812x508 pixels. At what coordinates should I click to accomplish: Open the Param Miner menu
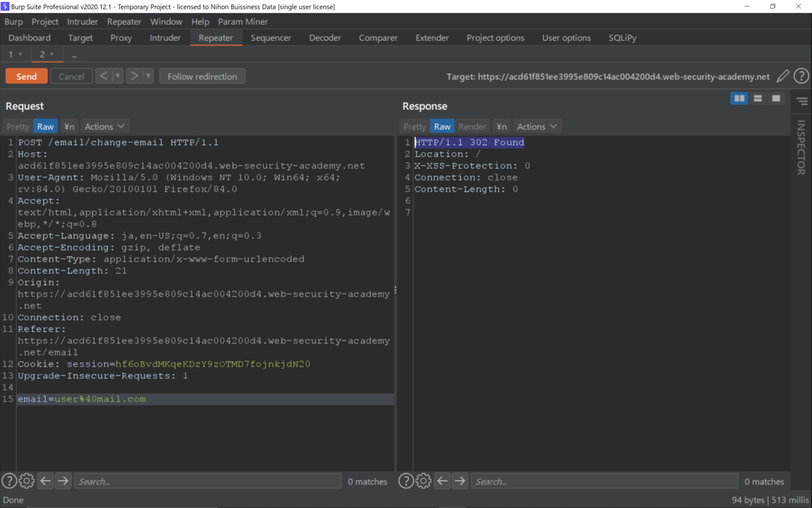(x=243, y=22)
